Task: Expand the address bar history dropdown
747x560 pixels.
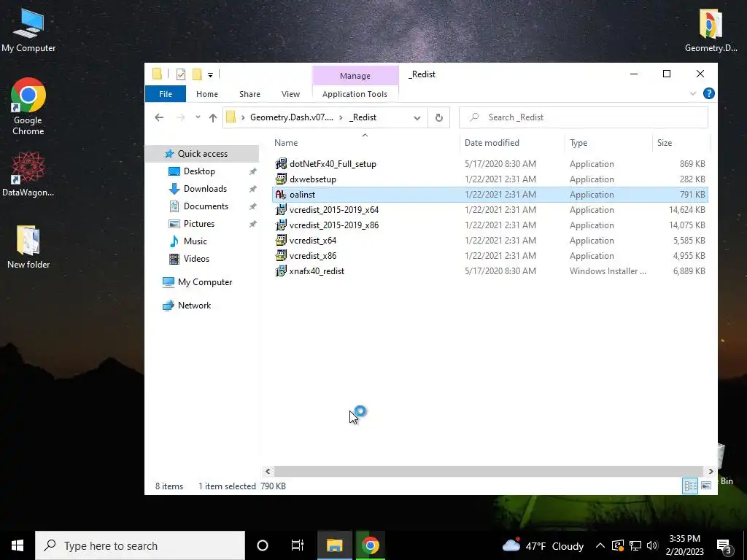Action: (x=417, y=117)
